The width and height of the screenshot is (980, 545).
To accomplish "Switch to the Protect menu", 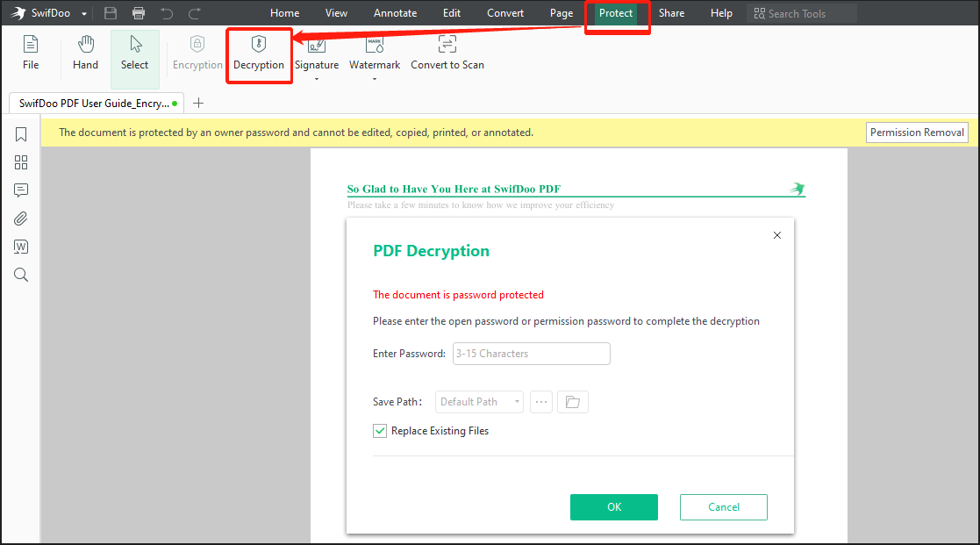I will click(617, 12).
